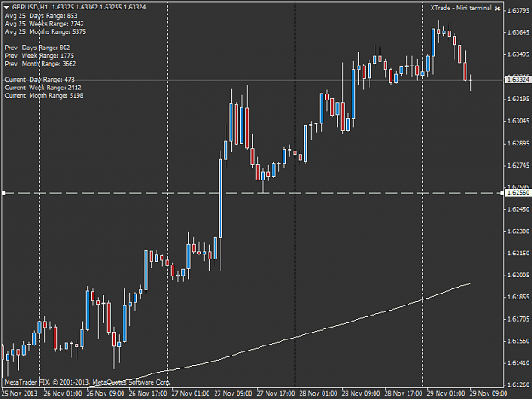Click the 'Prev Week Range: 1775' text

coord(39,55)
